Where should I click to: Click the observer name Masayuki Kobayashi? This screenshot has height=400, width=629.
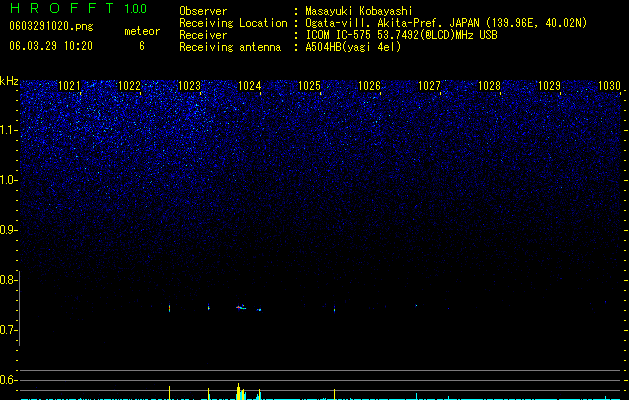point(359,11)
